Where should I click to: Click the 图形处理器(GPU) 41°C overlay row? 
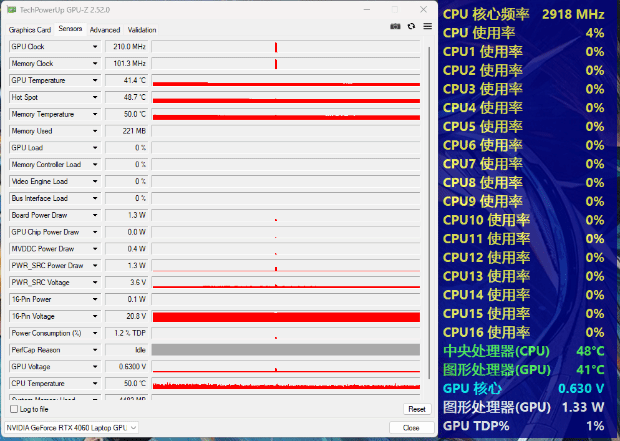524,370
